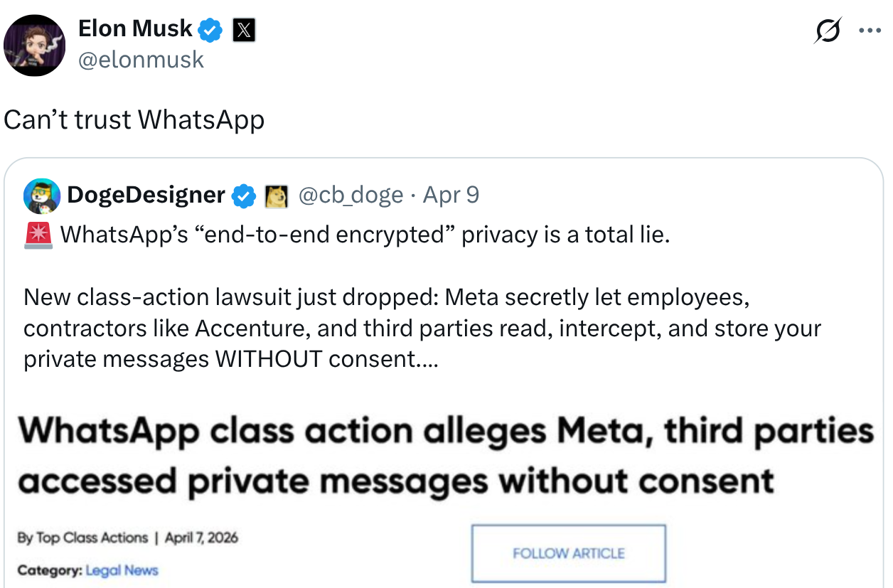
Task: Click DogeDesigner's blue verified badge
Action: coord(245,196)
